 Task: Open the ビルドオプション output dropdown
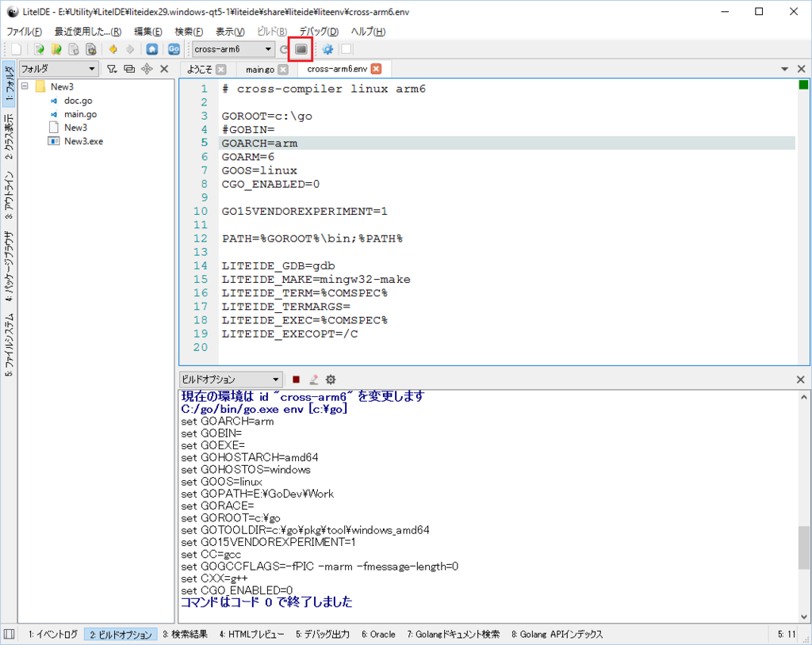pos(231,380)
